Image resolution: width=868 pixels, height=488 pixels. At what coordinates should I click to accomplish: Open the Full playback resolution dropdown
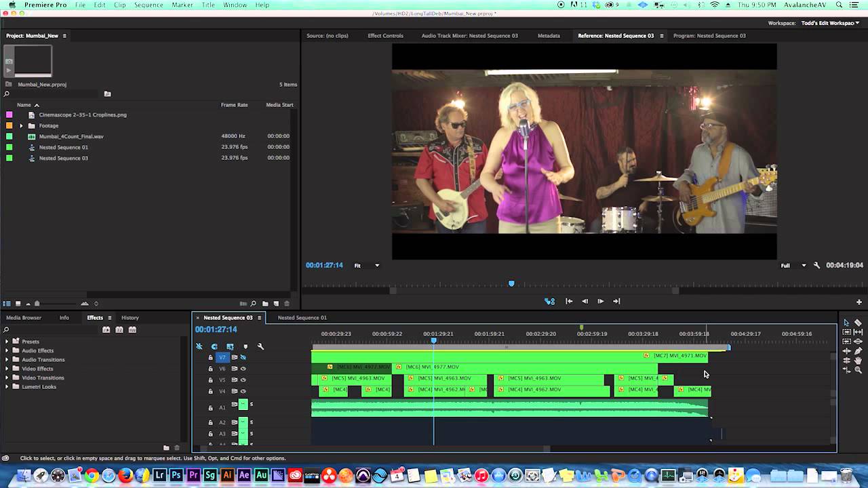click(x=793, y=266)
